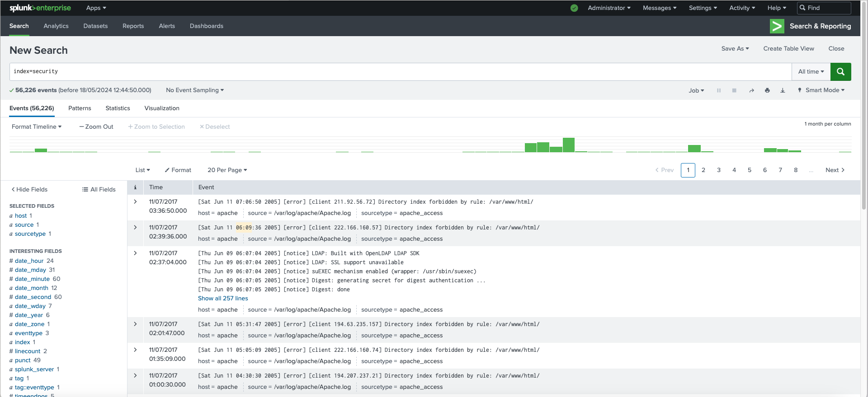Pause the search job
The image size is (868, 397).
(x=719, y=90)
